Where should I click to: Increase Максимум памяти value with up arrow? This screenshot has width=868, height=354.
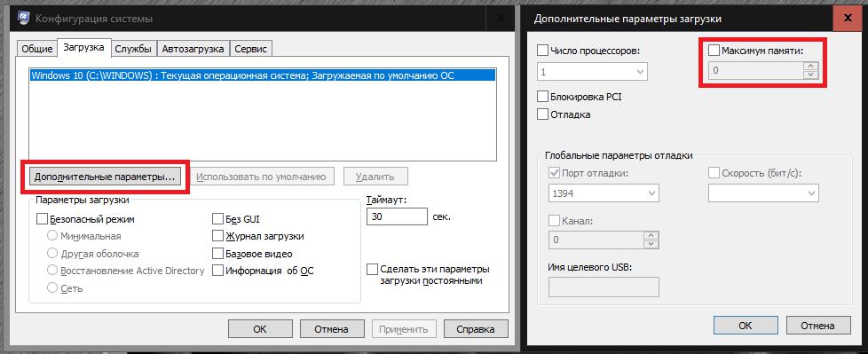click(x=811, y=66)
